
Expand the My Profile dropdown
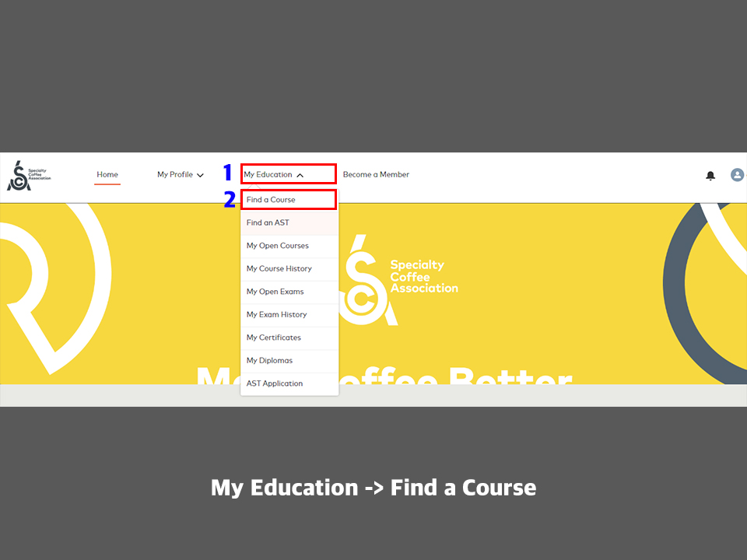[x=181, y=174]
